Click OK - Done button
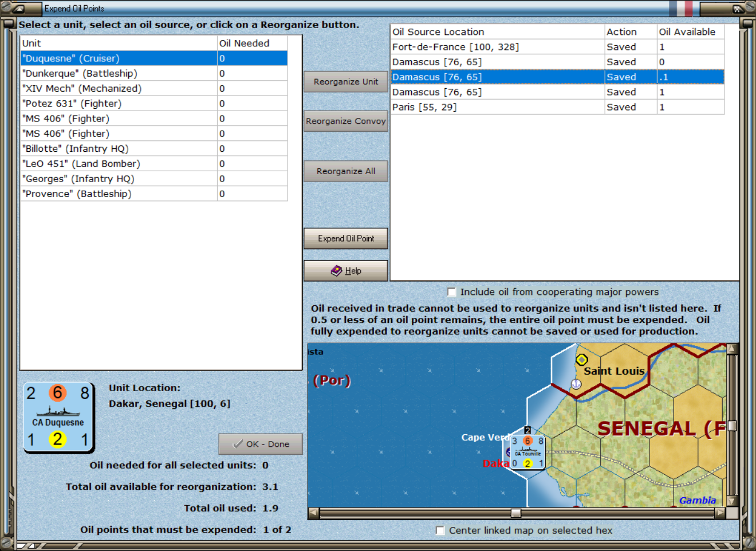Image resolution: width=756 pixels, height=551 pixels. 261,444
